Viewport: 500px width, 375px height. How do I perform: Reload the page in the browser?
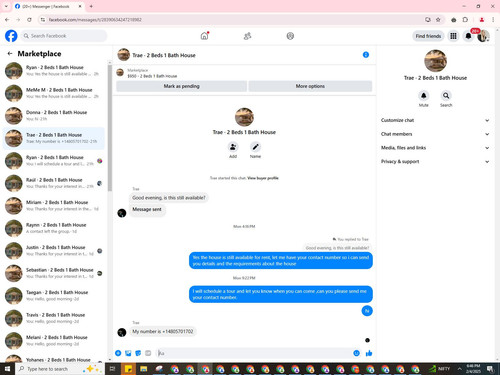[29, 20]
